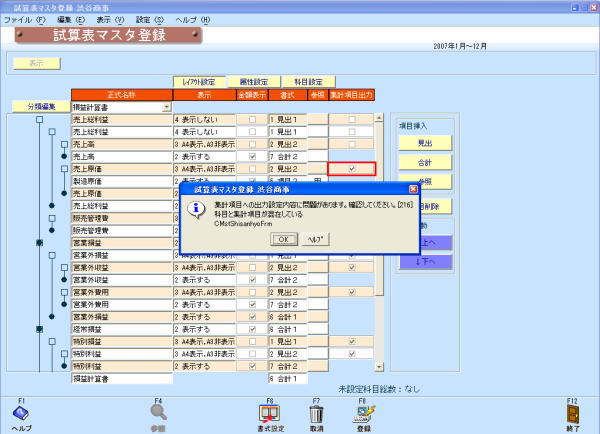600x434 pixels.
Task: Toggle the 金額表示 checkbox in the 経常損益 row
Action: click(x=252, y=328)
